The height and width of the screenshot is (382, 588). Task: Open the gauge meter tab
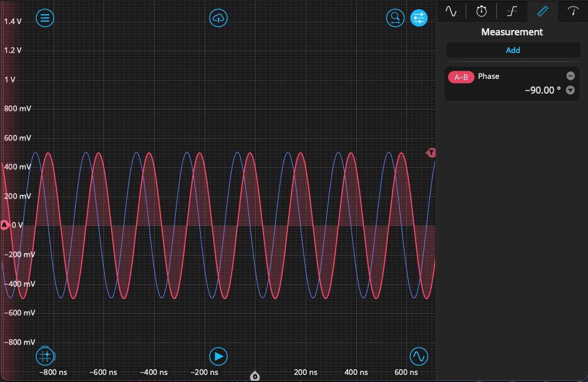coord(573,11)
